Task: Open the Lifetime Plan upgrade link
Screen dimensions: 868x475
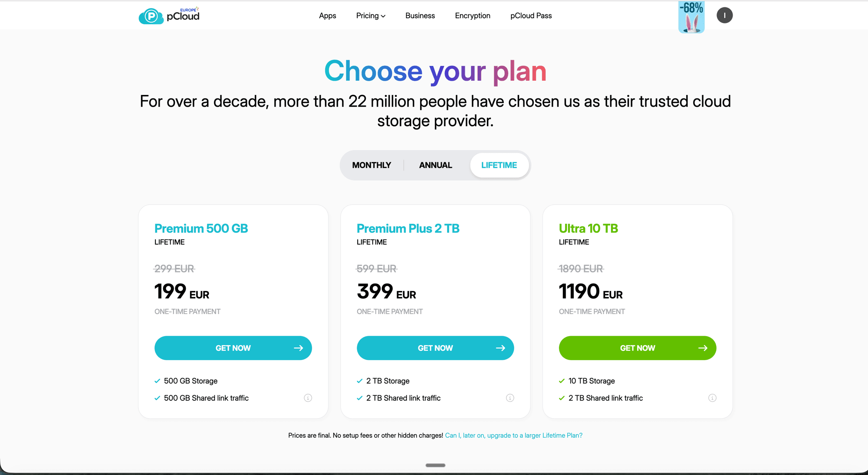Action: (x=513, y=435)
